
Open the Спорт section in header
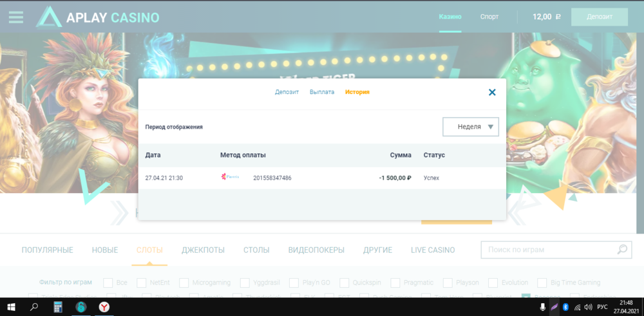(x=489, y=17)
